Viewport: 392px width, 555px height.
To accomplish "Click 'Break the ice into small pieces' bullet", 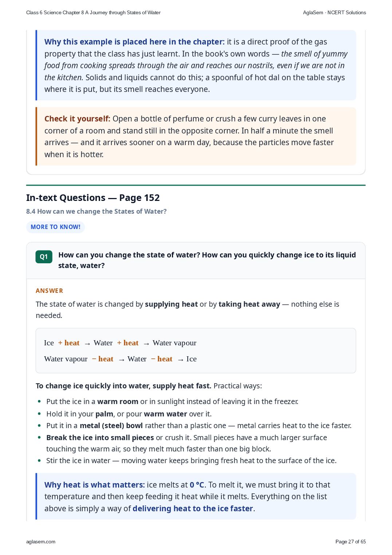I will [x=100, y=438].
